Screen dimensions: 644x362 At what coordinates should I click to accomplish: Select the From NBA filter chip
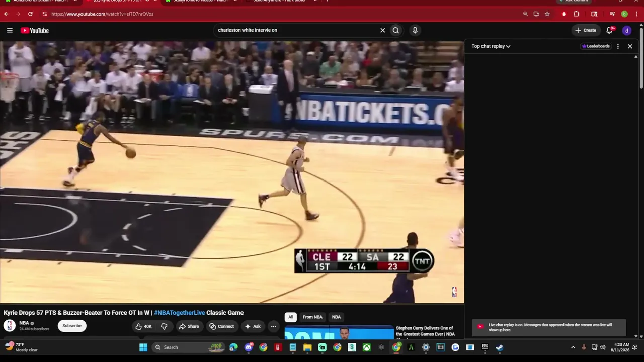312,317
